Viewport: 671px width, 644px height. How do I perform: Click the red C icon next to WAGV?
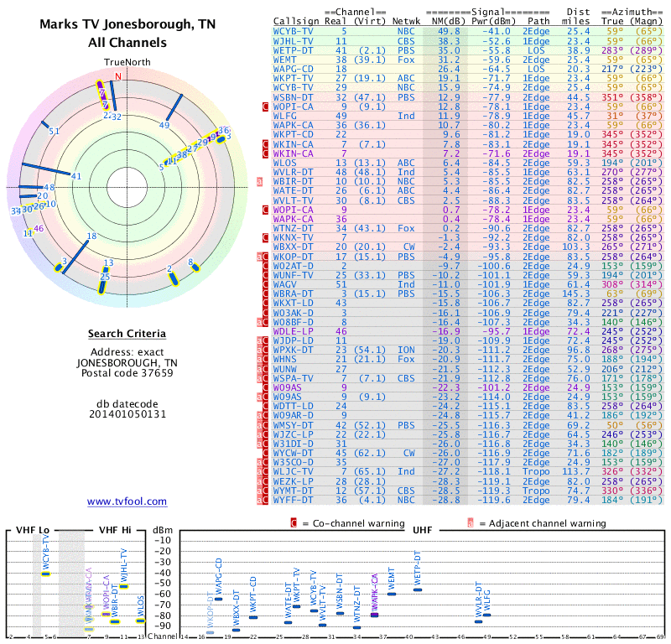pos(266,284)
